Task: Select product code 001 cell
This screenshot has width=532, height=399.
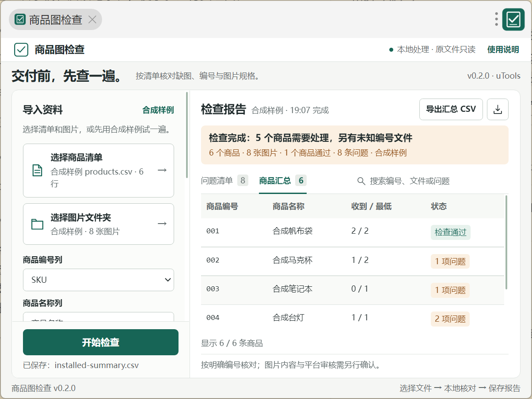Action: pyautogui.click(x=213, y=231)
